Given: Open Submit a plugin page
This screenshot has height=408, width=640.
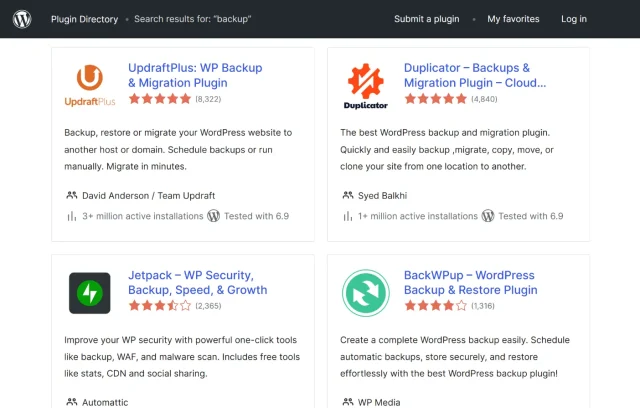Looking at the screenshot, I should [427, 19].
